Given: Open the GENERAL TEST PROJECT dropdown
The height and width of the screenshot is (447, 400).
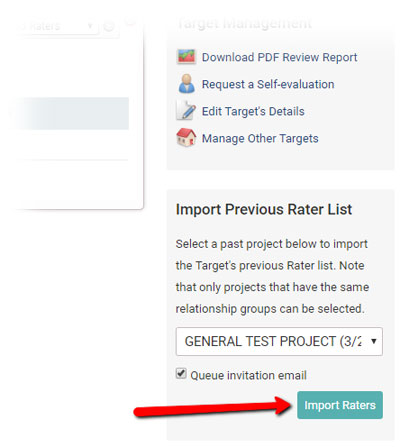Looking at the screenshot, I should [x=279, y=341].
